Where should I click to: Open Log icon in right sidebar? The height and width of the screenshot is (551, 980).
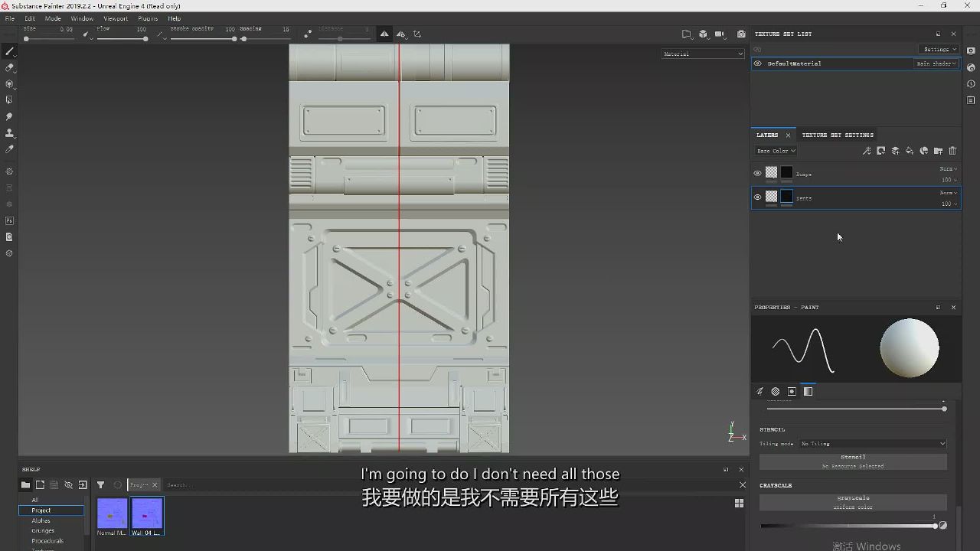[971, 100]
